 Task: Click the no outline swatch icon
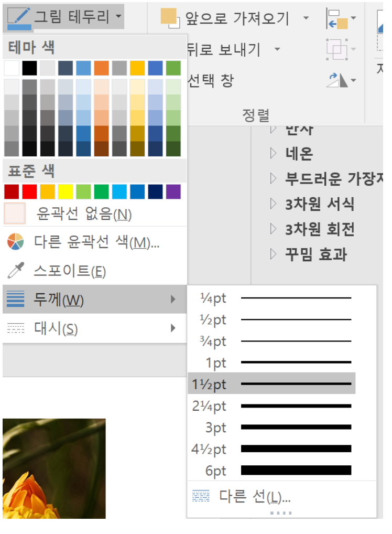click(14, 213)
